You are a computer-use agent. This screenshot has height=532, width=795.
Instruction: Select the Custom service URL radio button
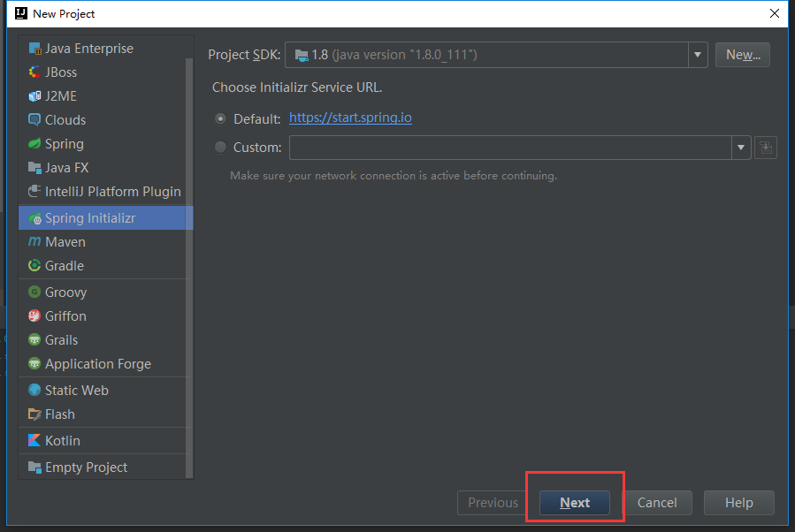click(220, 148)
